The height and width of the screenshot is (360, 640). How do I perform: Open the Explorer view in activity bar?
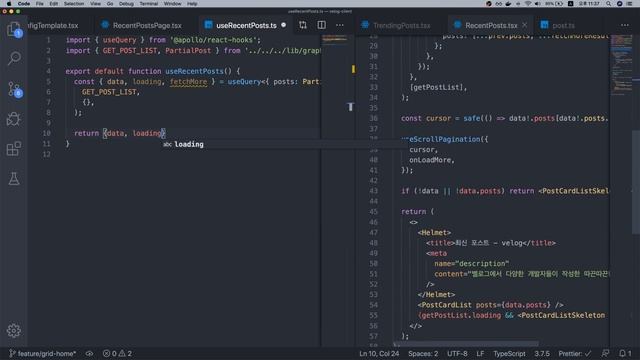[x=14, y=29]
